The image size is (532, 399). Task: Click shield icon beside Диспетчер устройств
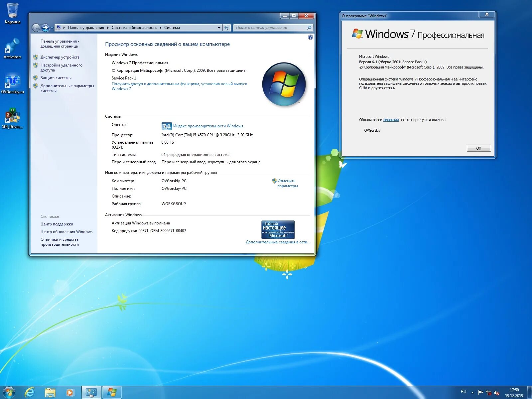click(x=36, y=57)
